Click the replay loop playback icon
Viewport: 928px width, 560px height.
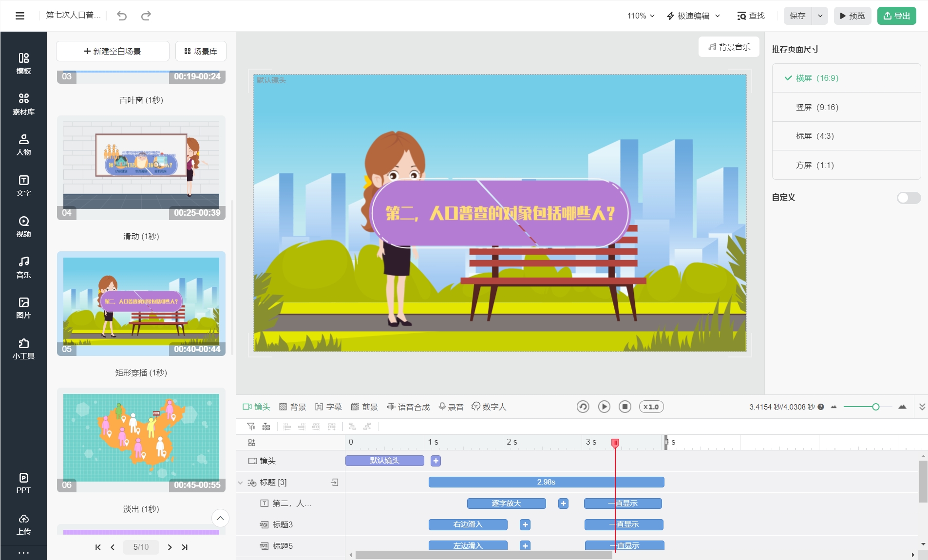click(x=583, y=407)
